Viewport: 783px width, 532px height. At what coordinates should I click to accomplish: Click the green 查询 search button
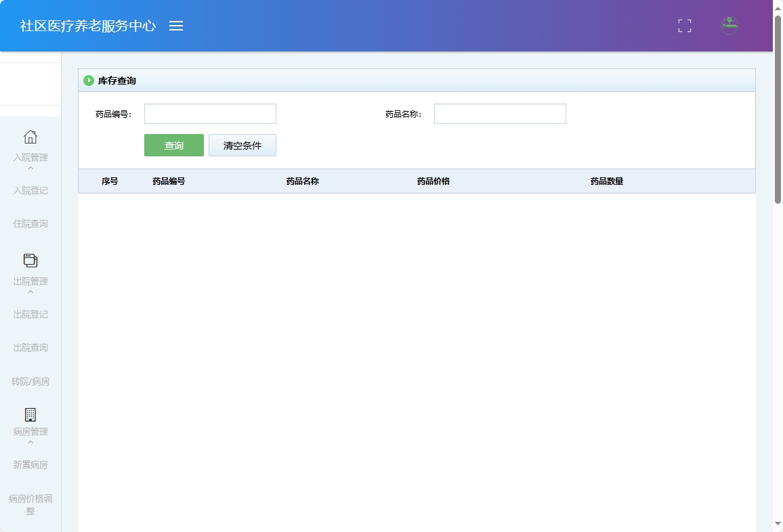[173, 145]
